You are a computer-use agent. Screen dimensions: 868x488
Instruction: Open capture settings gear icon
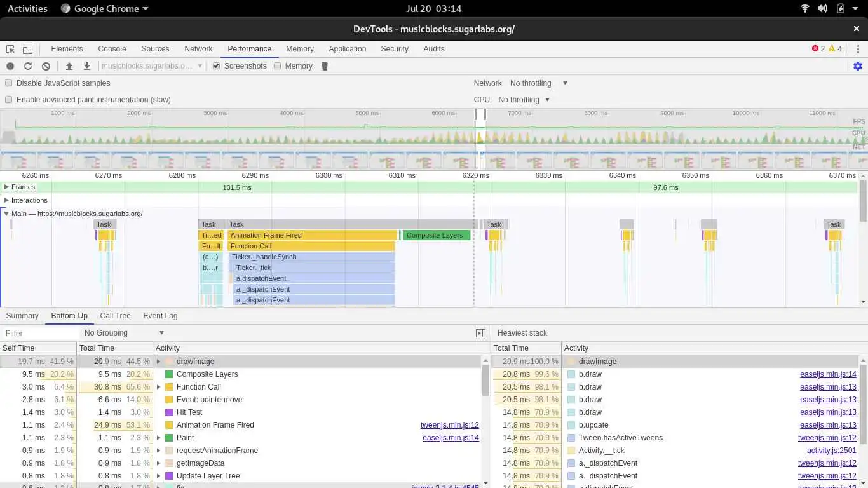coord(858,66)
